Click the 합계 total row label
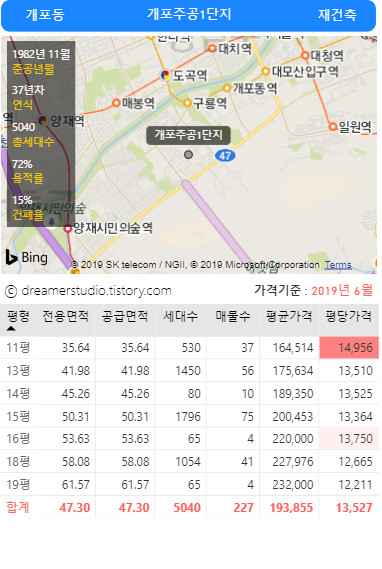This screenshot has width=382, height=569. (x=18, y=507)
